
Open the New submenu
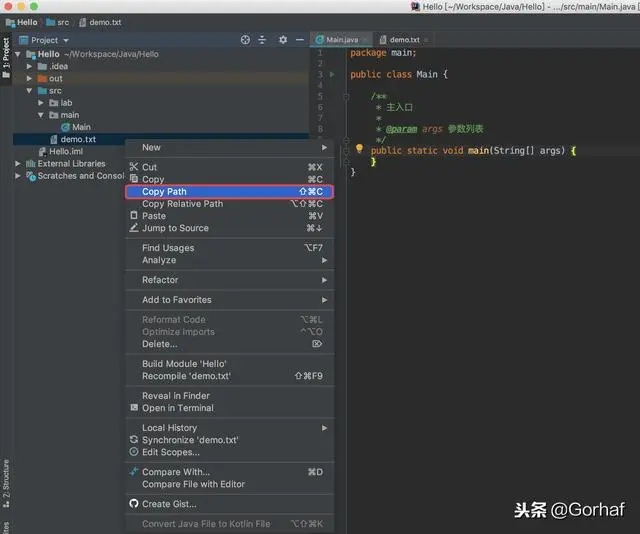[230, 147]
